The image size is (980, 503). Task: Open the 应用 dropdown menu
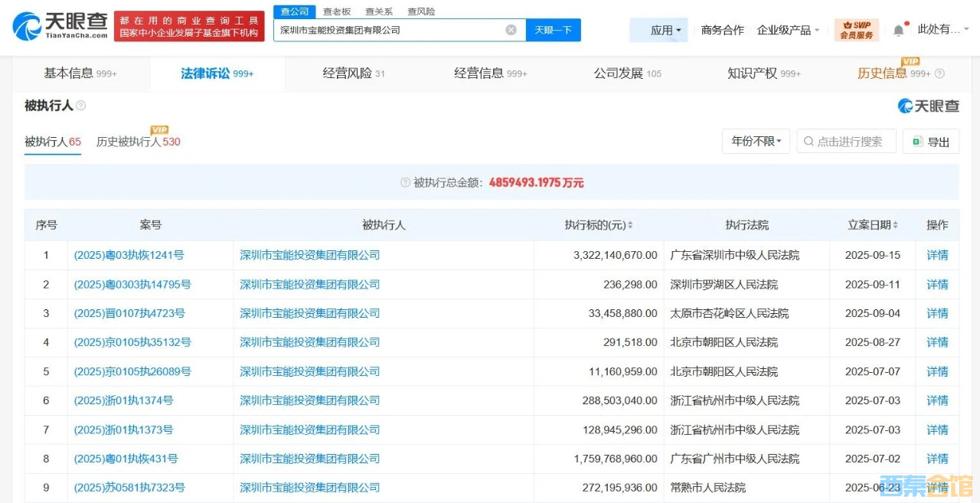tap(658, 30)
